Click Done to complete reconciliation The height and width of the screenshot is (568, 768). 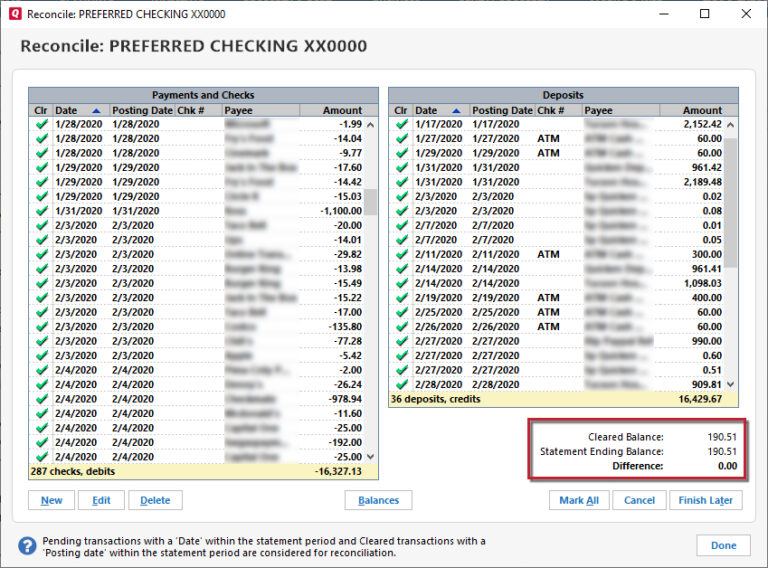tap(723, 545)
